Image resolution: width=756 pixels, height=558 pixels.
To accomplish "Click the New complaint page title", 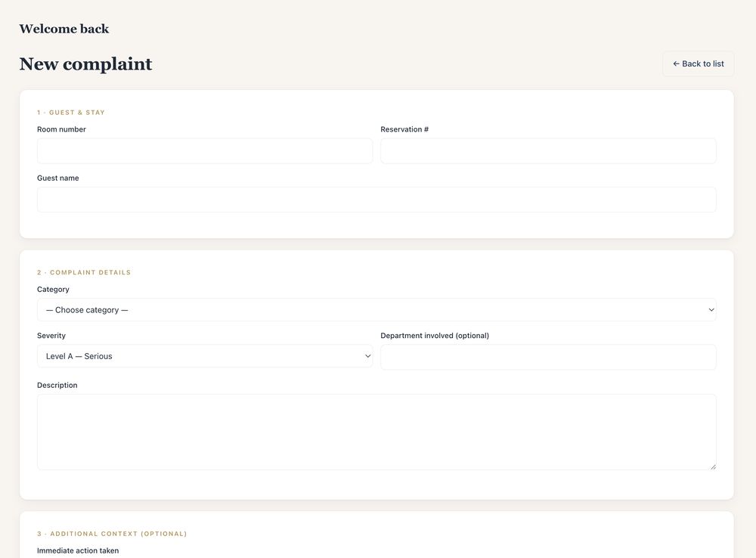I will pos(86,64).
